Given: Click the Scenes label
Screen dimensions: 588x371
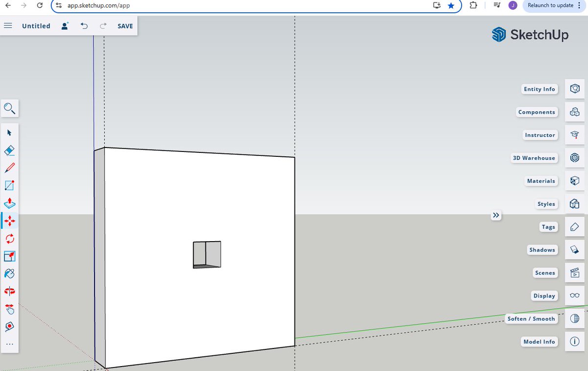Looking at the screenshot, I should (x=545, y=273).
